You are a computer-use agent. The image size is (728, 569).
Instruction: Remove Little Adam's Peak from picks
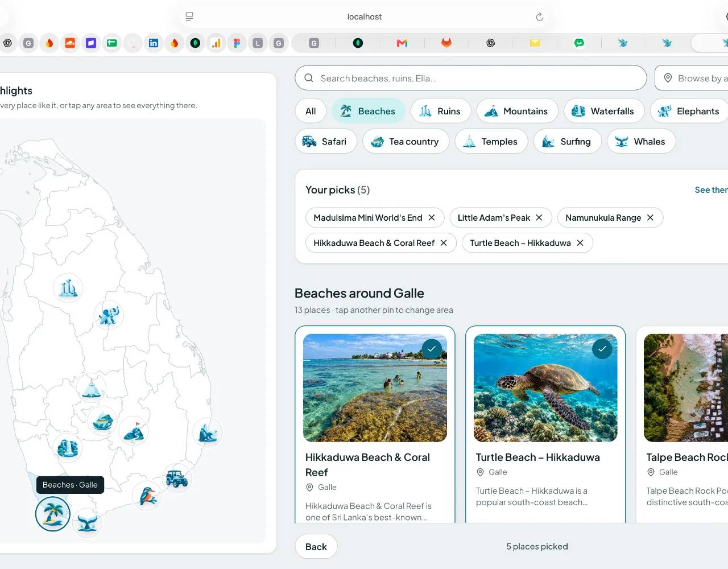coord(539,217)
